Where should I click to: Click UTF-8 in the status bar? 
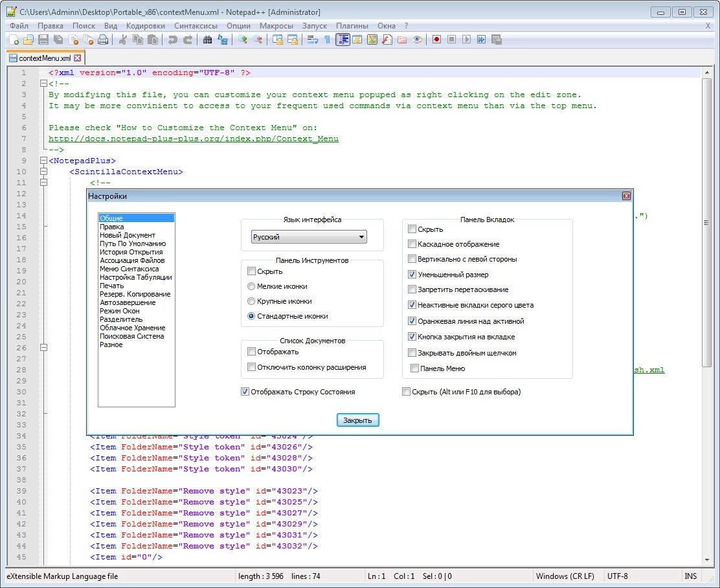618,576
